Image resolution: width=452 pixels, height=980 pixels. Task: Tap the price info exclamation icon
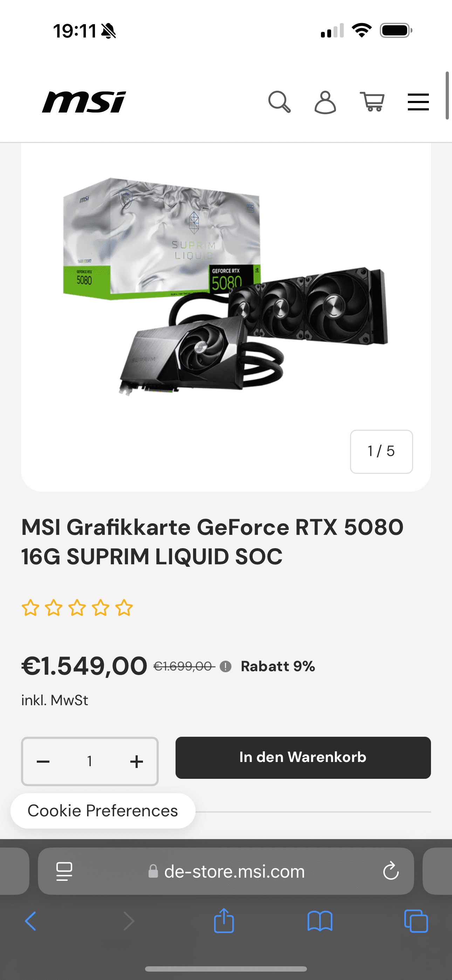click(226, 667)
